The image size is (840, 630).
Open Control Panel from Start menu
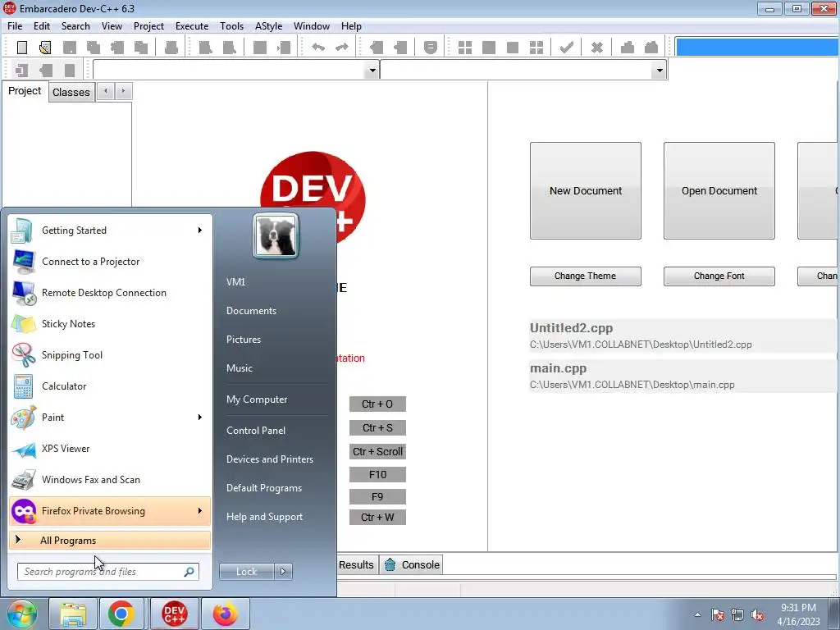pos(256,431)
